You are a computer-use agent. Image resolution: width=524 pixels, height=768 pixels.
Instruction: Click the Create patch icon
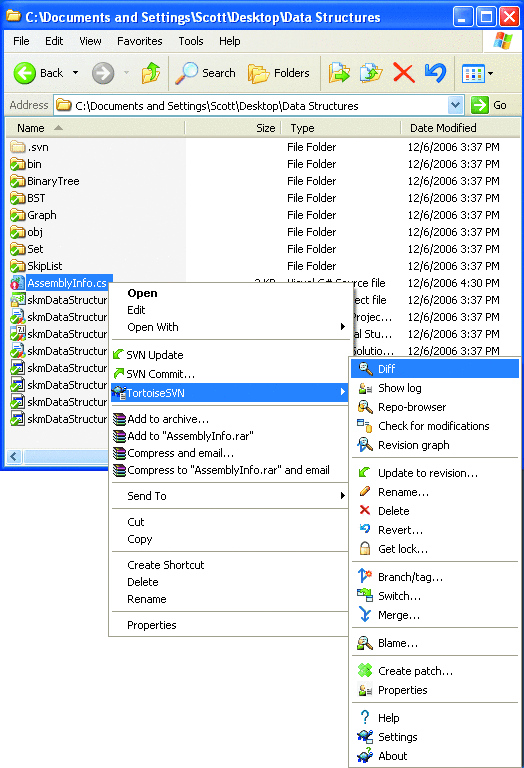point(365,671)
